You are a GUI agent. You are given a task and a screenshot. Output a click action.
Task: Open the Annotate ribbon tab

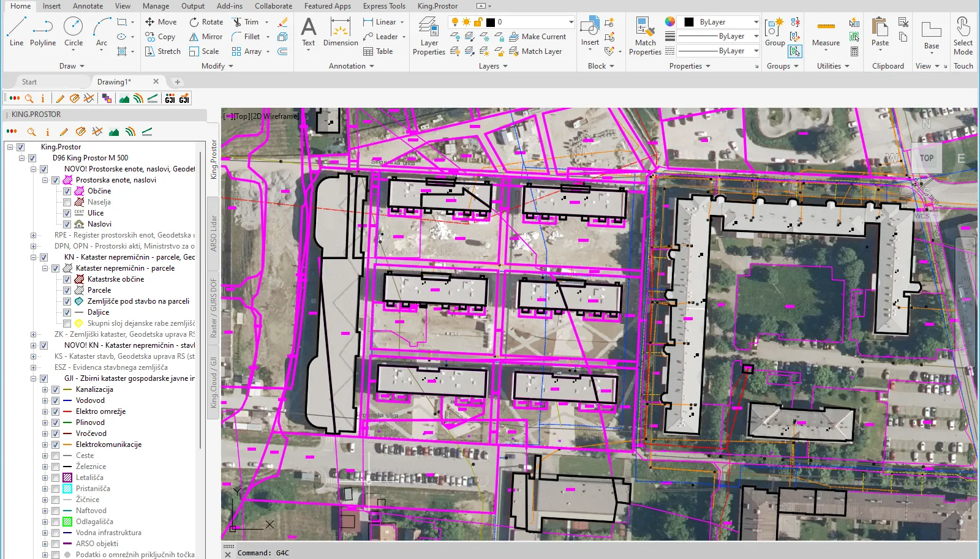click(88, 6)
